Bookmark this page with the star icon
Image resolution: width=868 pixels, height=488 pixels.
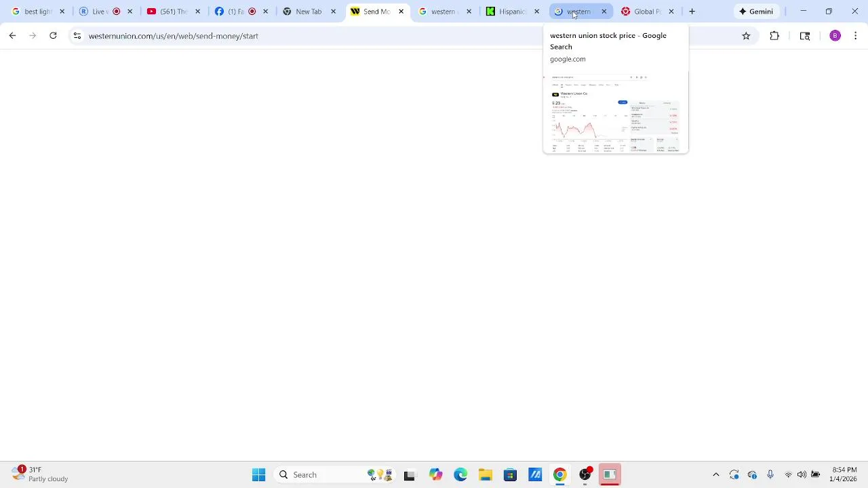(746, 36)
